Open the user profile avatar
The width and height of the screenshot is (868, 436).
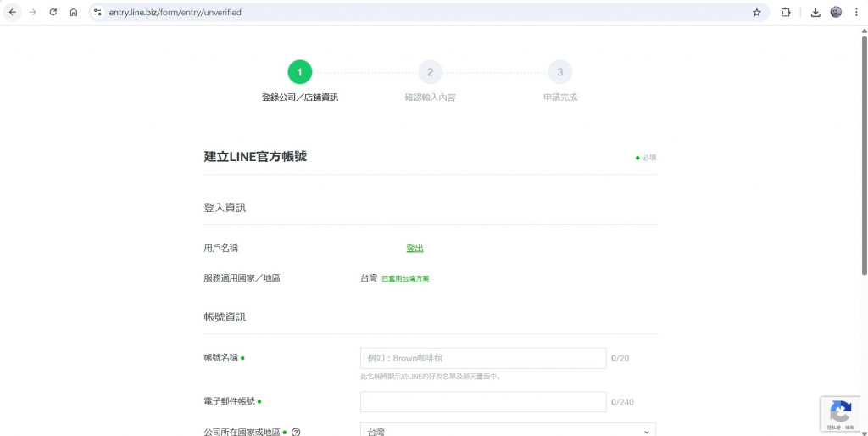click(836, 12)
